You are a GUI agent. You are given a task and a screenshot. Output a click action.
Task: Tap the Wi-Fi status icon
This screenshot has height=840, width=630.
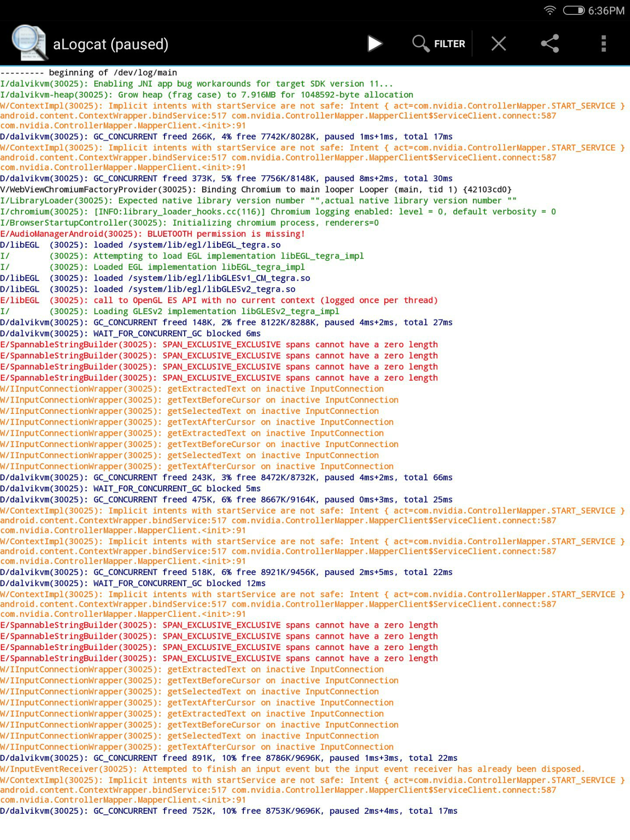[550, 10]
